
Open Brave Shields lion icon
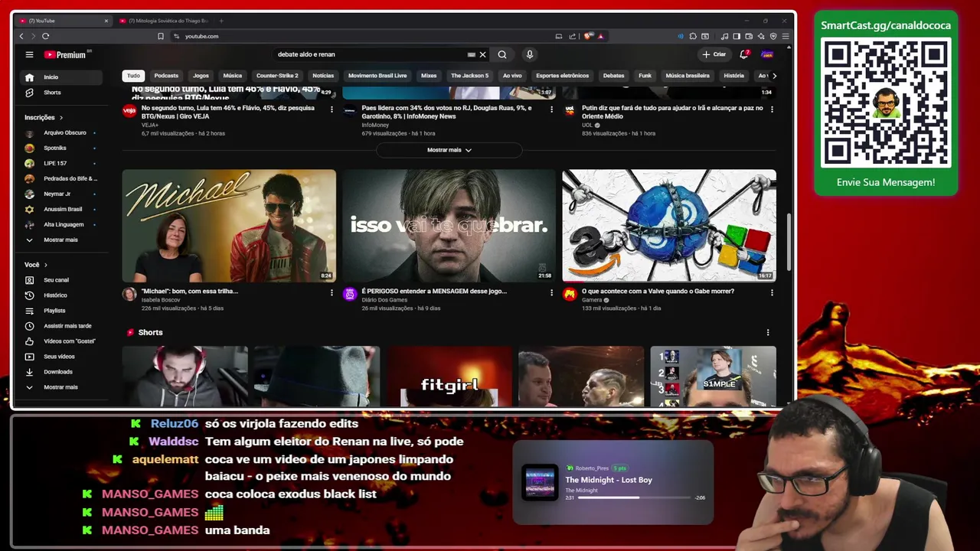coord(588,36)
